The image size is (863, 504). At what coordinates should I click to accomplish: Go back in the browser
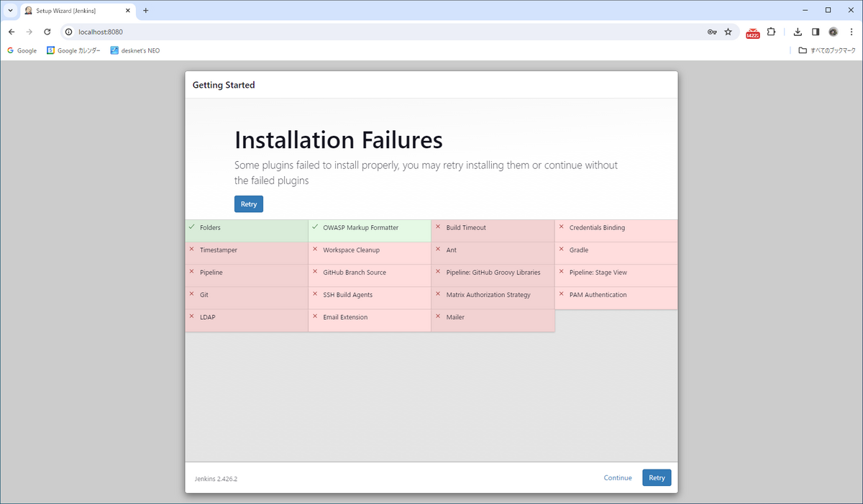[12, 32]
